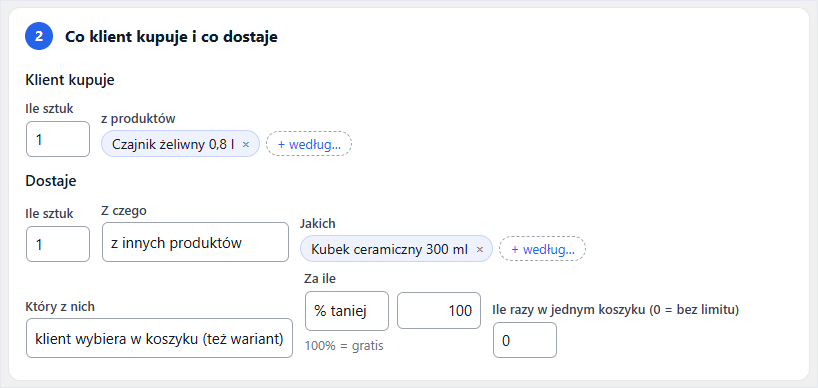The image size is (818, 388).
Task: Click the 'Za ile' label
Action: [x=320, y=278]
